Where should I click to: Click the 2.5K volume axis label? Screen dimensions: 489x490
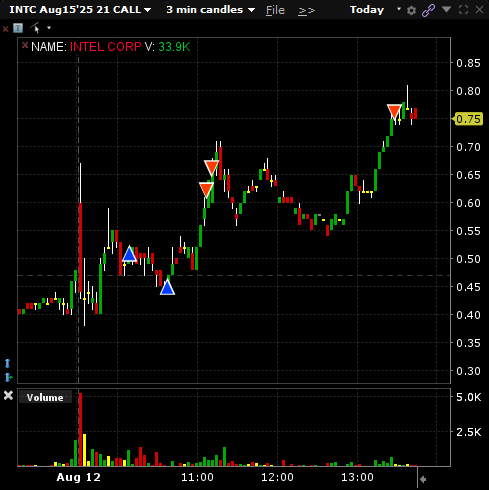click(468, 432)
